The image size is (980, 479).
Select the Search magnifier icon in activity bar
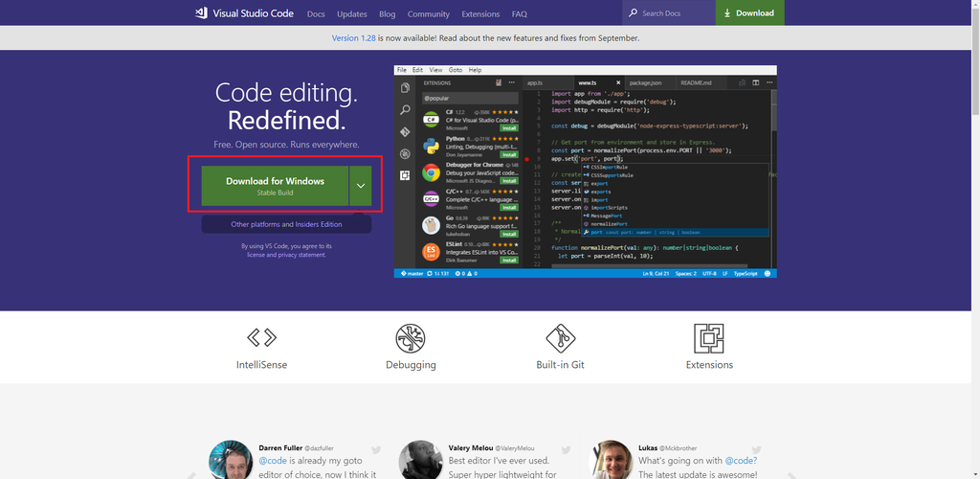coord(405,110)
